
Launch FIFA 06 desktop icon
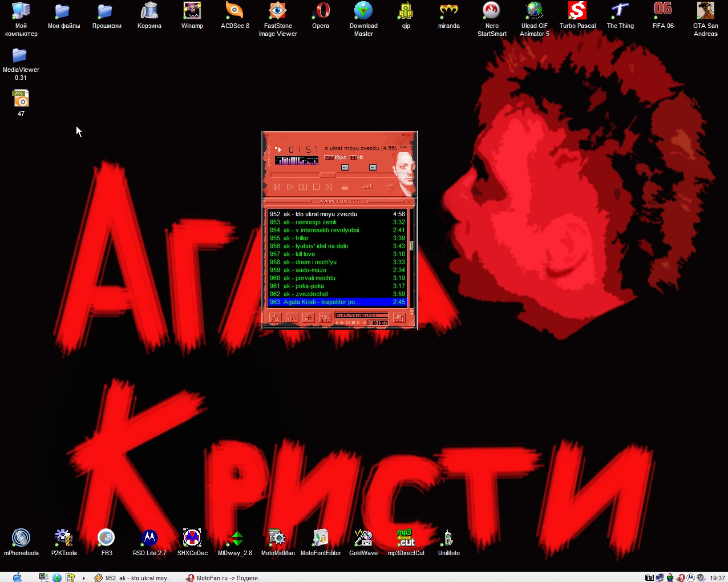click(663, 15)
